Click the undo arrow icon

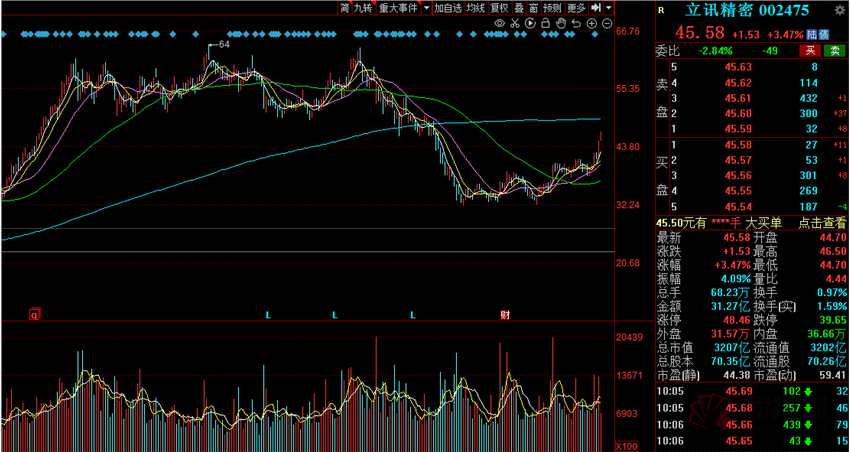[576, 23]
